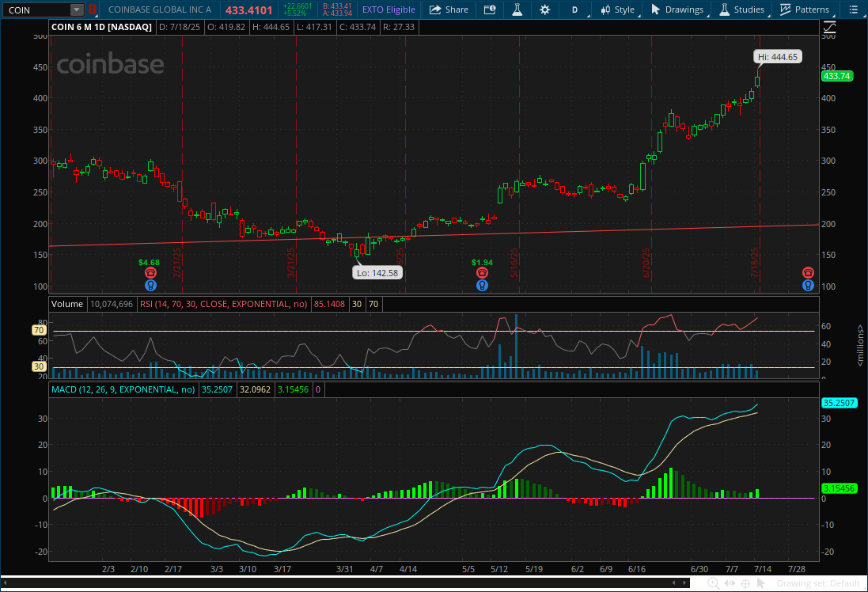
Task: Click the Volume study label
Action: tap(67, 303)
